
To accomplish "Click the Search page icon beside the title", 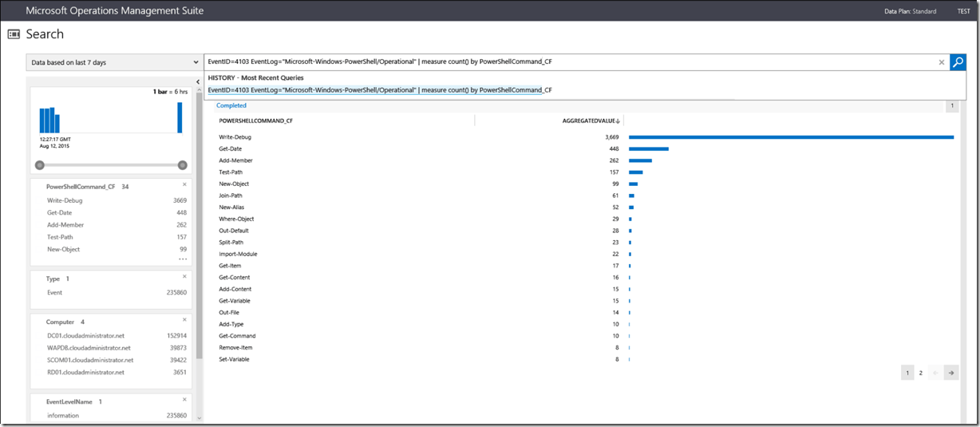I will (x=14, y=34).
